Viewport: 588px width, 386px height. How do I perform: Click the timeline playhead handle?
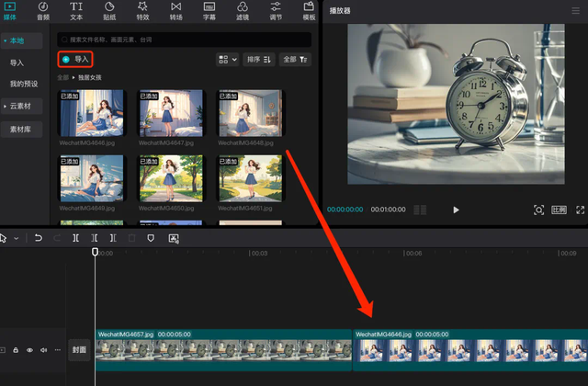point(95,252)
